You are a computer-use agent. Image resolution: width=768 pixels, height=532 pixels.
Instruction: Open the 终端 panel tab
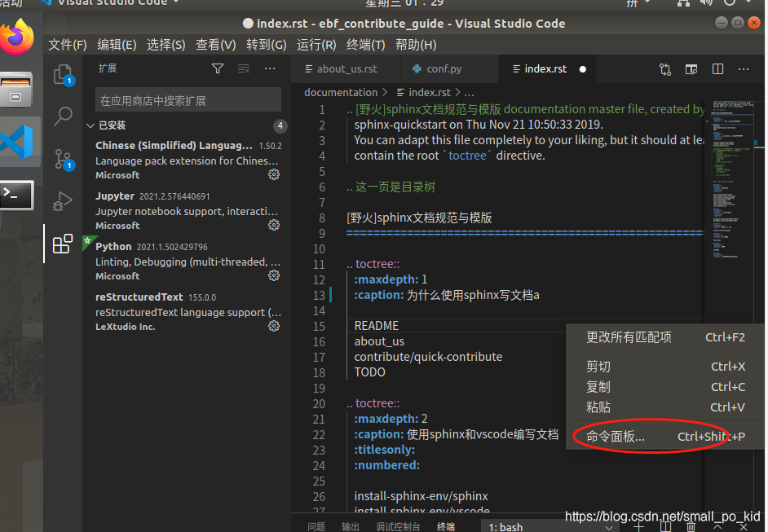click(446, 526)
